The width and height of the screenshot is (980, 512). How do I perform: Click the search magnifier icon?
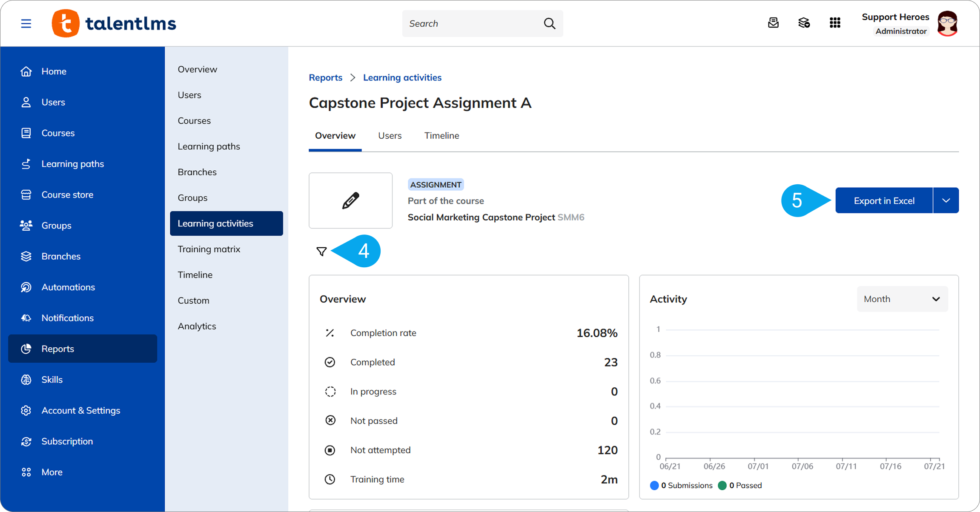(550, 23)
